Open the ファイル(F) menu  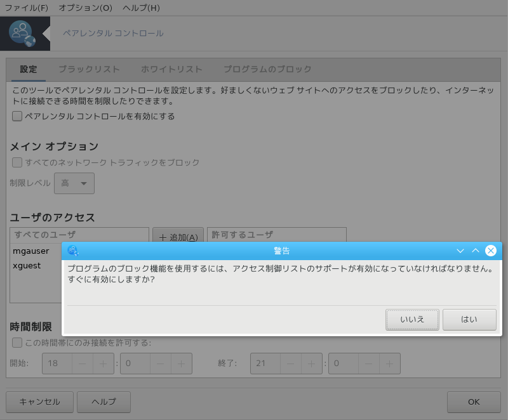26,8
